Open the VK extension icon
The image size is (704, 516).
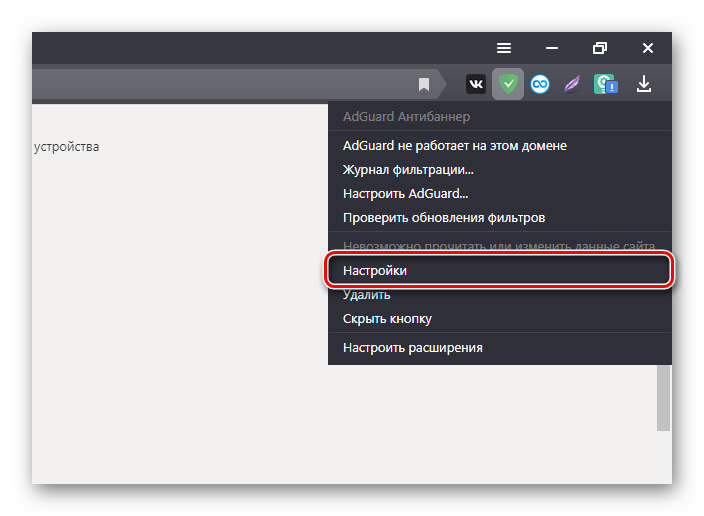click(476, 84)
